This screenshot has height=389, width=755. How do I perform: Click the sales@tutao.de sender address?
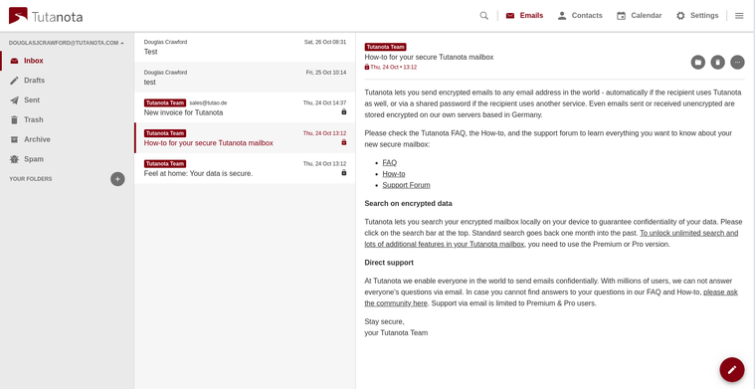[x=208, y=103]
